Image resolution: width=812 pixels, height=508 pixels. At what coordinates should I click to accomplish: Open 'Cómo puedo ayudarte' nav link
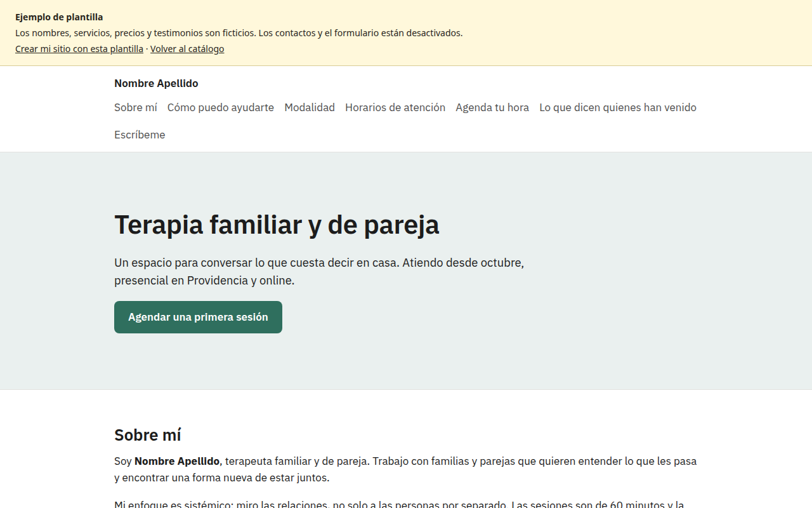(x=221, y=107)
